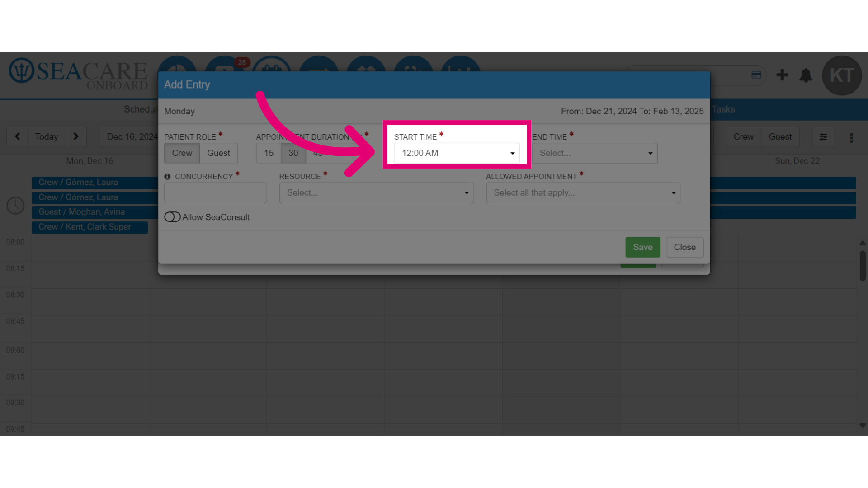The image size is (868, 488).
Task: Click the card icon in search field
Action: point(756,75)
